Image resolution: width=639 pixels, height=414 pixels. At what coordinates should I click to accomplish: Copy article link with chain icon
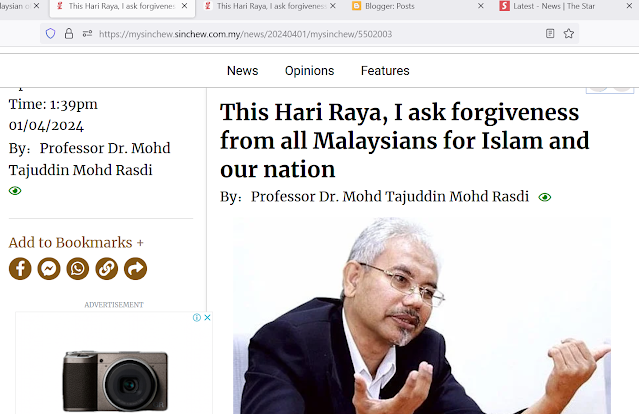tap(107, 269)
